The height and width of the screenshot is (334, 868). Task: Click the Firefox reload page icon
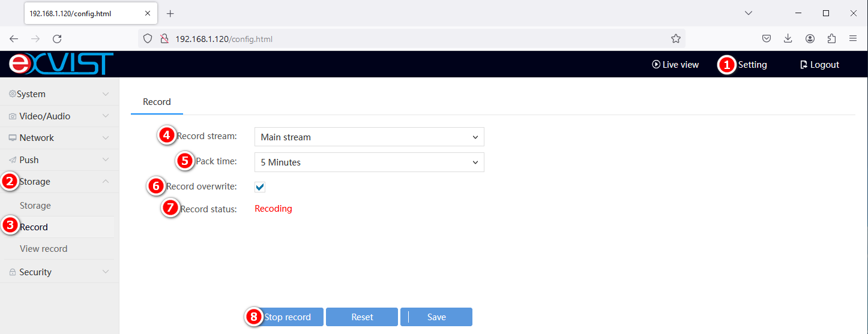click(x=57, y=39)
